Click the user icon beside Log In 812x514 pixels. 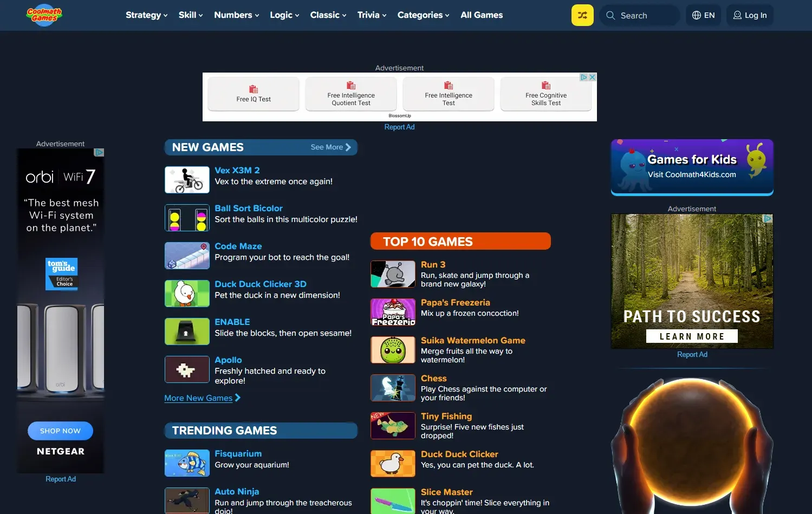737,15
